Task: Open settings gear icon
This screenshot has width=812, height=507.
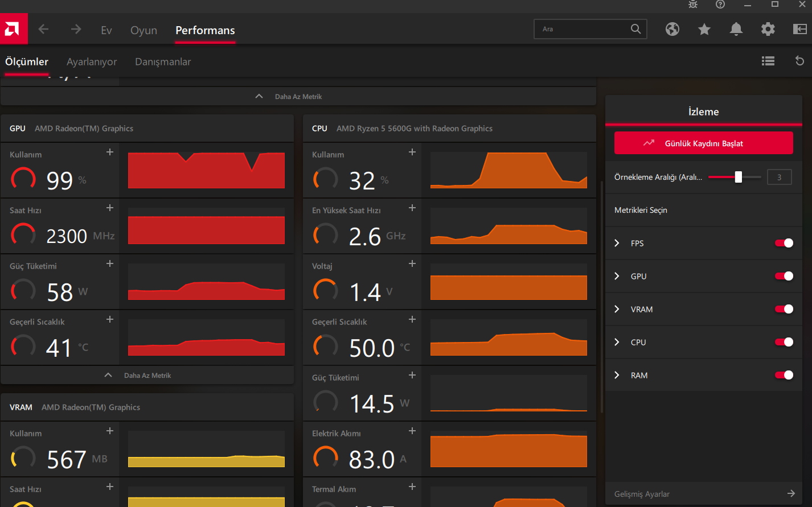Action: (x=768, y=29)
